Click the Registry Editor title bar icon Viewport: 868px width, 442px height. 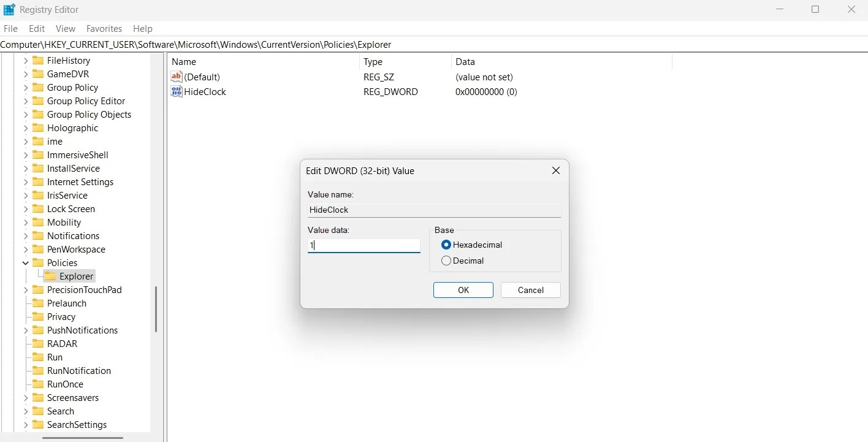pos(9,9)
